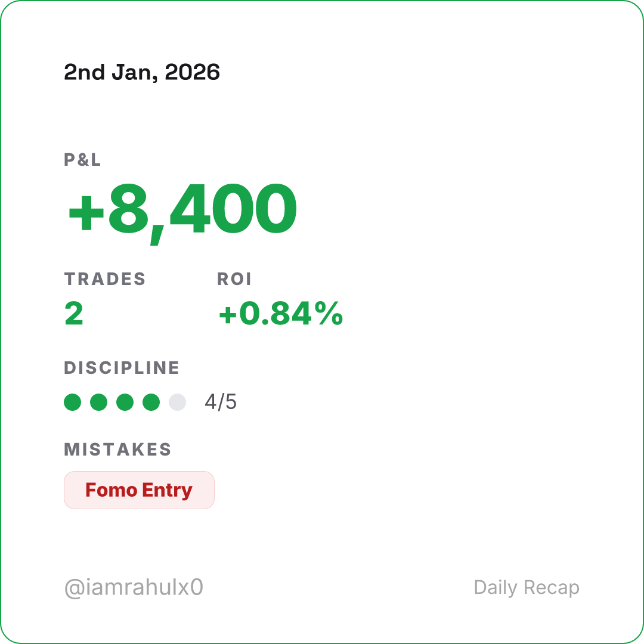This screenshot has height=644, width=644.
Task: Click the red 'Fomo Entry' mistake tag
Action: (139, 490)
